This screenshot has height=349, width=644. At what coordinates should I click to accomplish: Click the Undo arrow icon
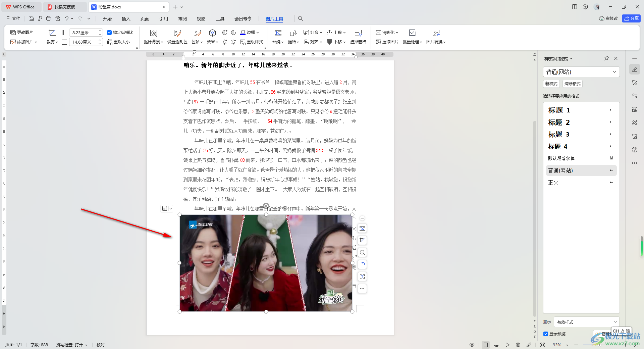67,18
